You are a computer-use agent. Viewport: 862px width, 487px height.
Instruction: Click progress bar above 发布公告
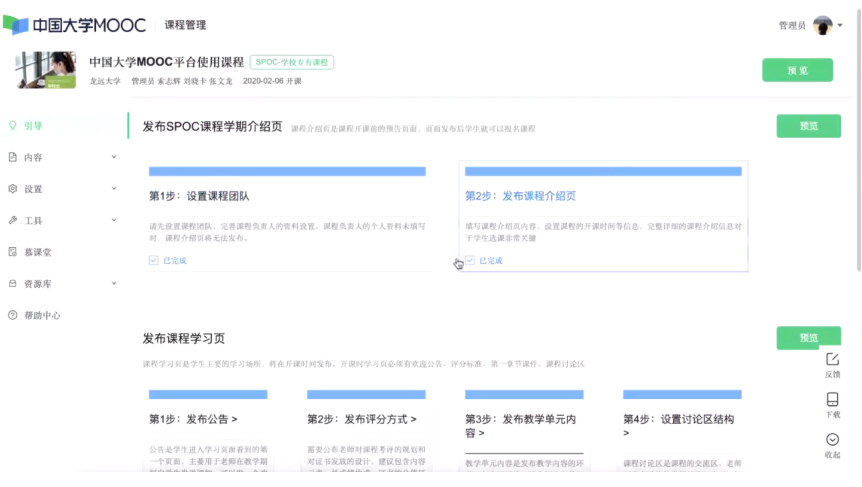pos(208,395)
